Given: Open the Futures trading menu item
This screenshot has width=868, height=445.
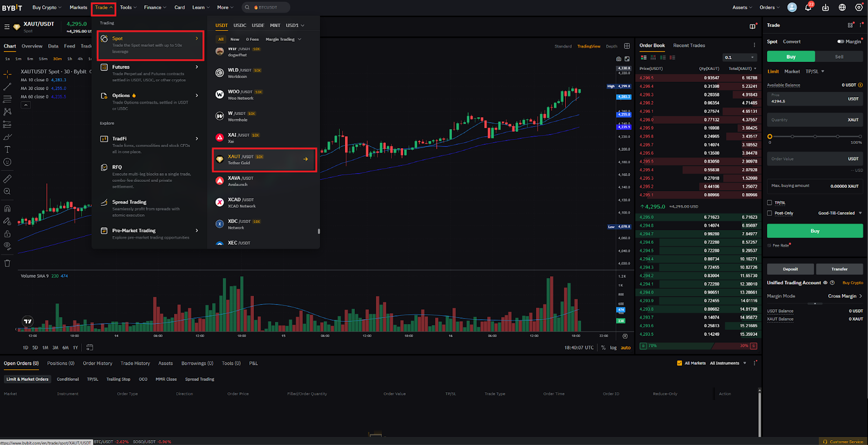Looking at the screenshot, I should pos(150,73).
